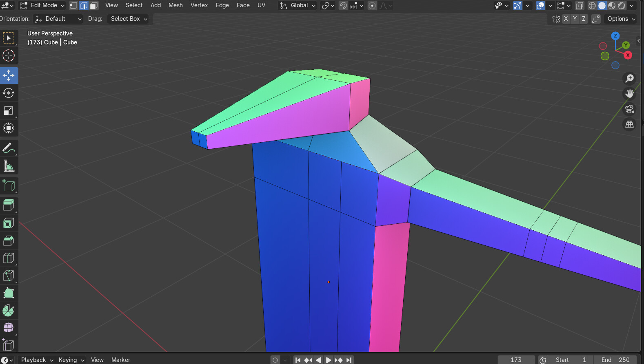Switch perspective/orthographic grid icon
The image size is (644, 364).
coord(630,124)
